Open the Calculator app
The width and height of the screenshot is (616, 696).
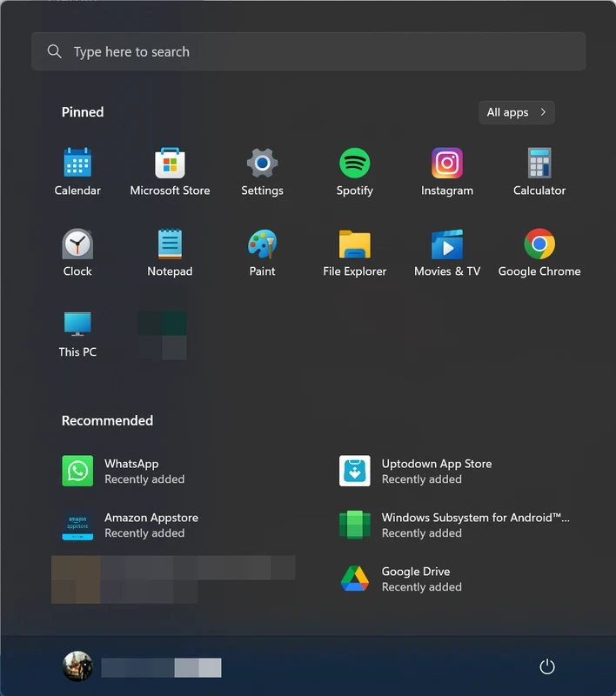[x=539, y=164]
